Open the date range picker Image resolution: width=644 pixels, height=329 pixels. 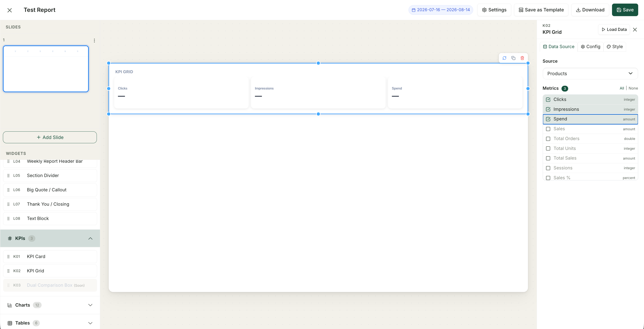441,10
